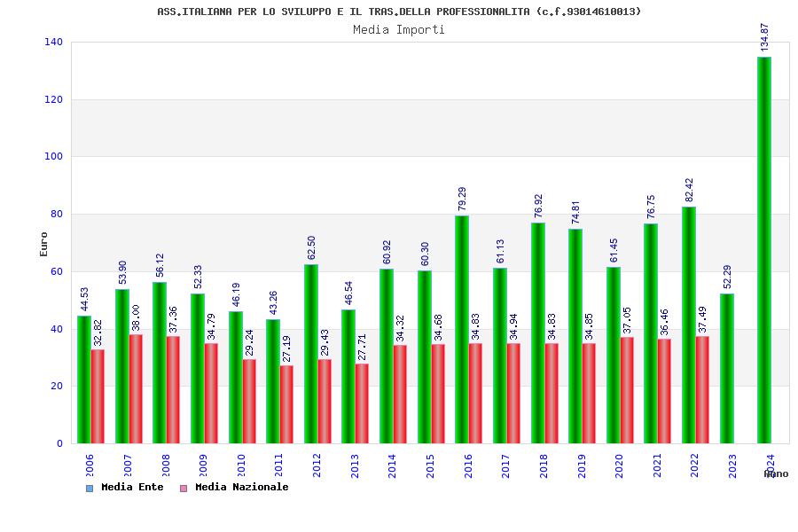798x532 pixels.
Task: Click the green 2016 bar valued 79.29
Action: (462, 329)
